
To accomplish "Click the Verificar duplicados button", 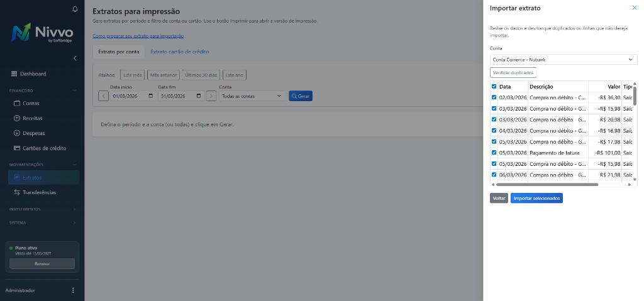I will [x=513, y=73].
